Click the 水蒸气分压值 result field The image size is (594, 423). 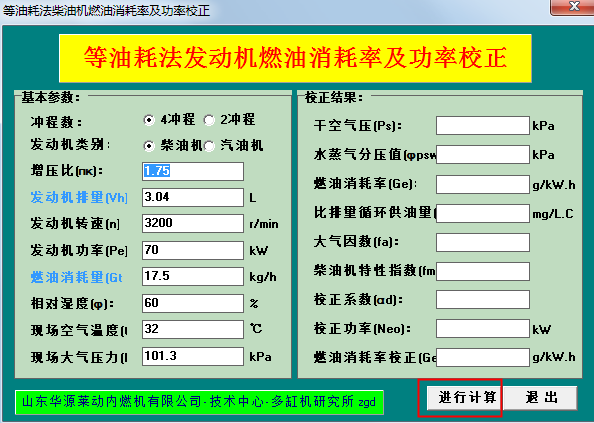(x=483, y=155)
